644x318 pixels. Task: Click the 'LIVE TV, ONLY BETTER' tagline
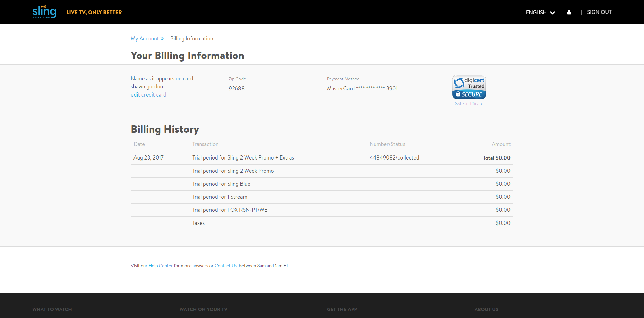94,12
